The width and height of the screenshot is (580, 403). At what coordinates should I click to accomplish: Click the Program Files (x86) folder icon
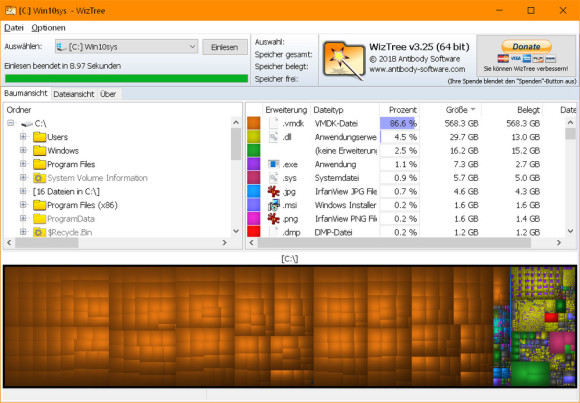39,205
